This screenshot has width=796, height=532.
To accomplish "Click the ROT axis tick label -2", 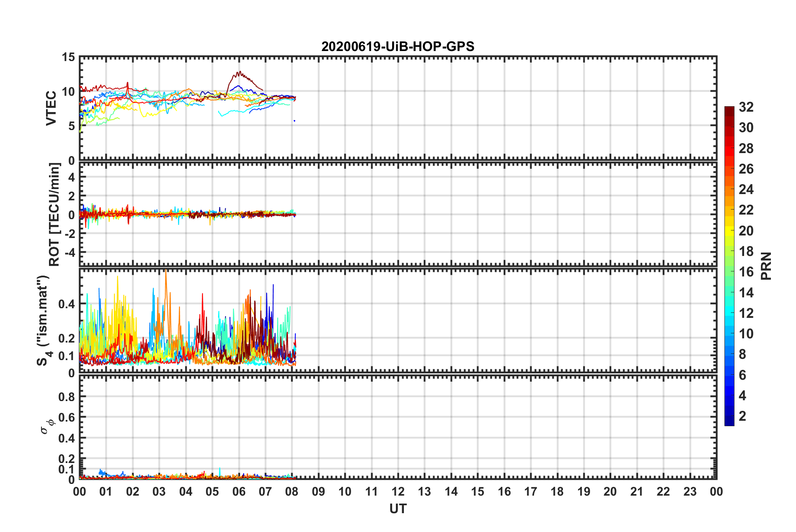I will (69, 234).
